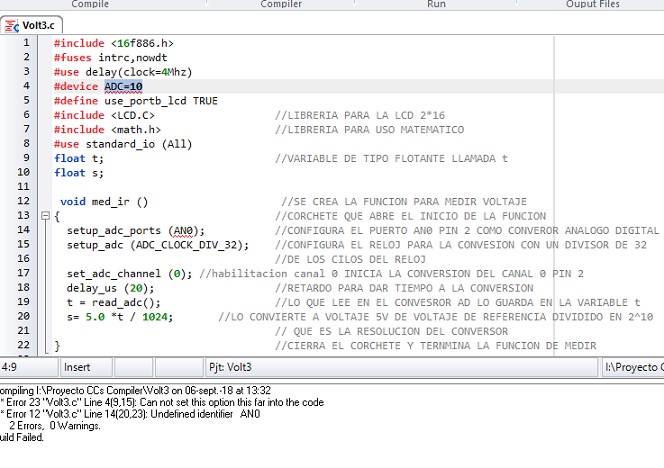This screenshot has height=468, width=664.
Task: Select the Error 23 message in output
Action: click(162, 402)
